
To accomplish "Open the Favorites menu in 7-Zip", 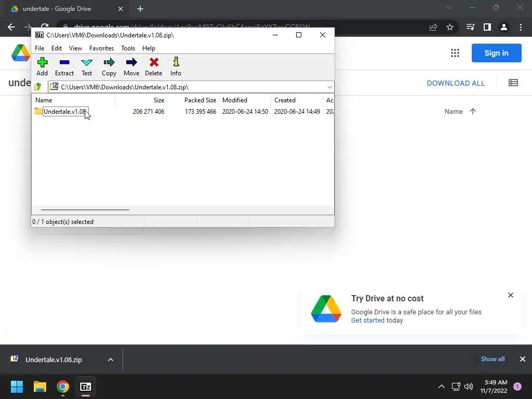I will pos(101,48).
